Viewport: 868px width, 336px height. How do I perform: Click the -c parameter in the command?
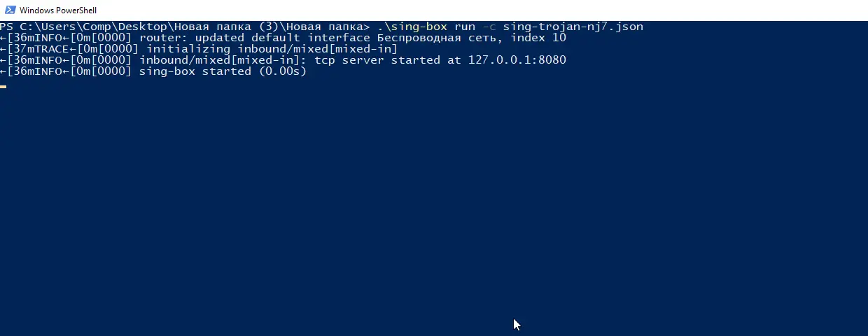(x=489, y=27)
